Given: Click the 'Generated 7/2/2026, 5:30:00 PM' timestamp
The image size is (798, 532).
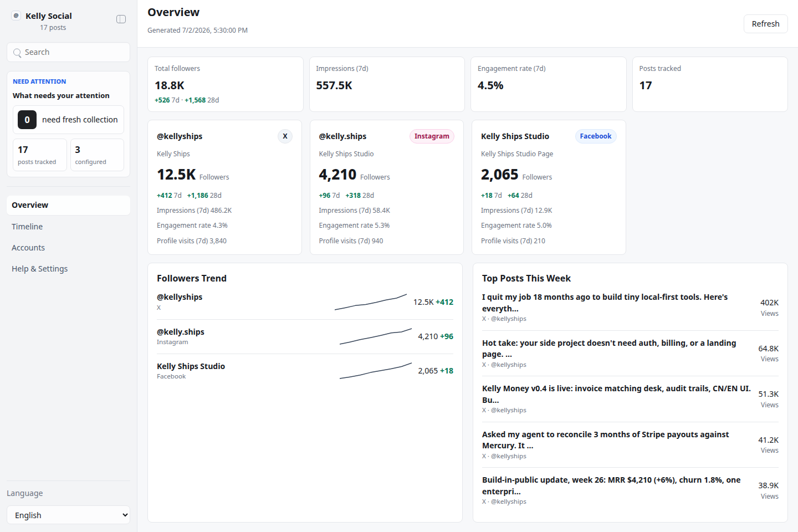Looking at the screenshot, I should click(197, 30).
